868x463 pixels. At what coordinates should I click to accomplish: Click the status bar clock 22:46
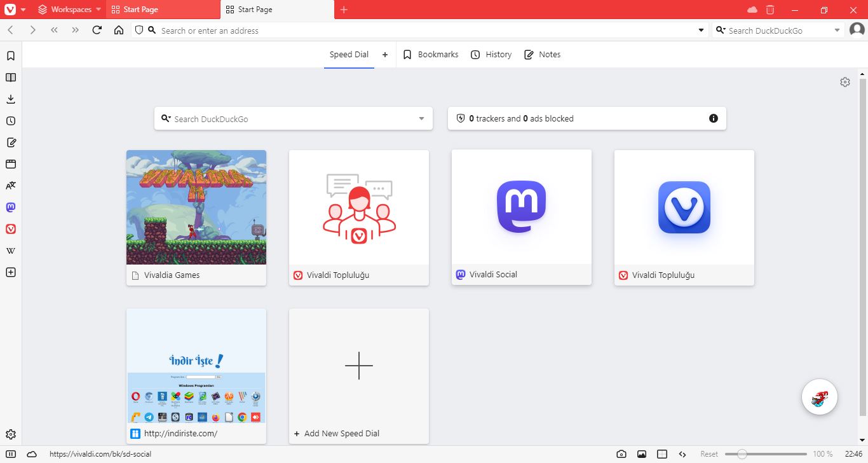tap(853, 454)
